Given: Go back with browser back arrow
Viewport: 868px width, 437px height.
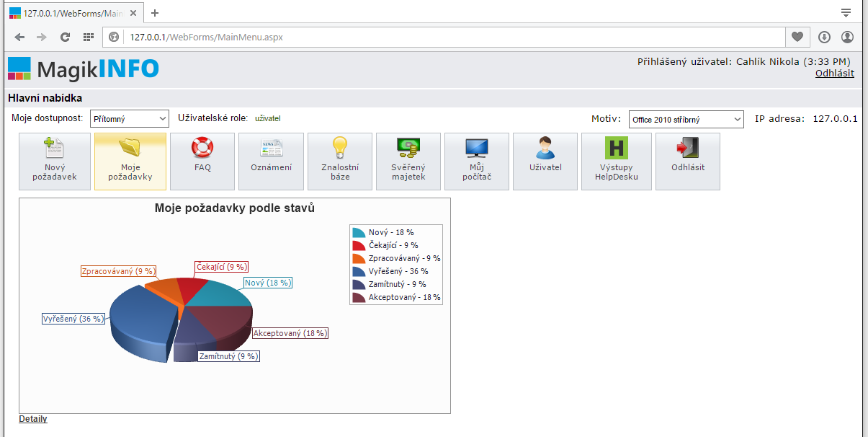Looking at the screenshot, I should [x=19, y=37].
